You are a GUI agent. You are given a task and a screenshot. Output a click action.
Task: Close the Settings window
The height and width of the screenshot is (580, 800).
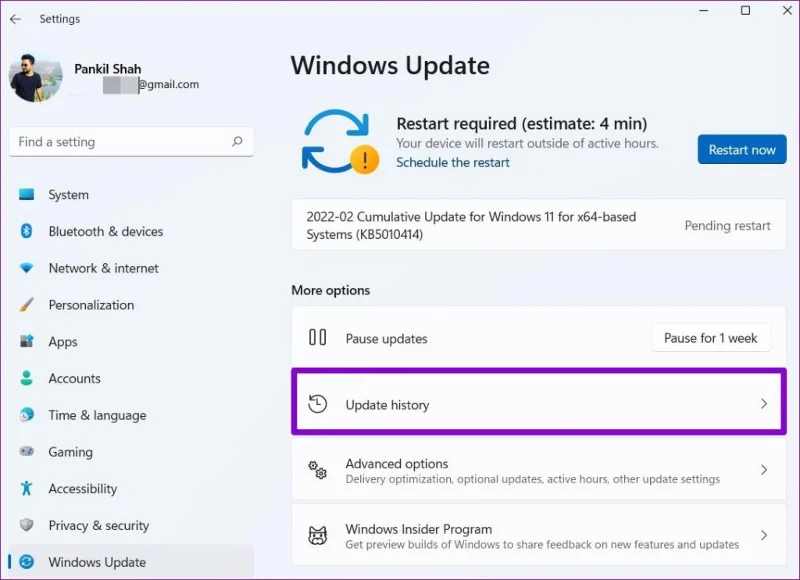point(786,11)
